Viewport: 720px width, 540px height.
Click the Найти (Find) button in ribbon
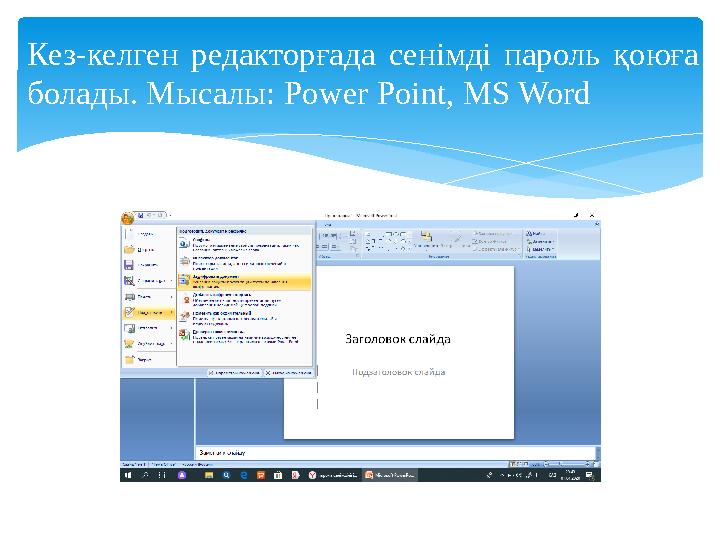pos(536,234)
